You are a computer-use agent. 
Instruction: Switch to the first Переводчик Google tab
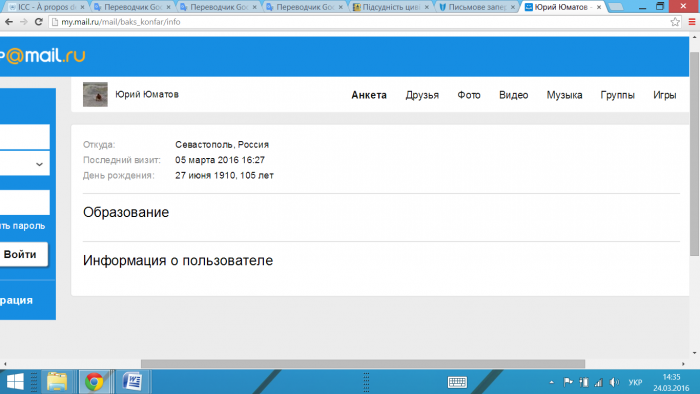click(x=133, y=7)
